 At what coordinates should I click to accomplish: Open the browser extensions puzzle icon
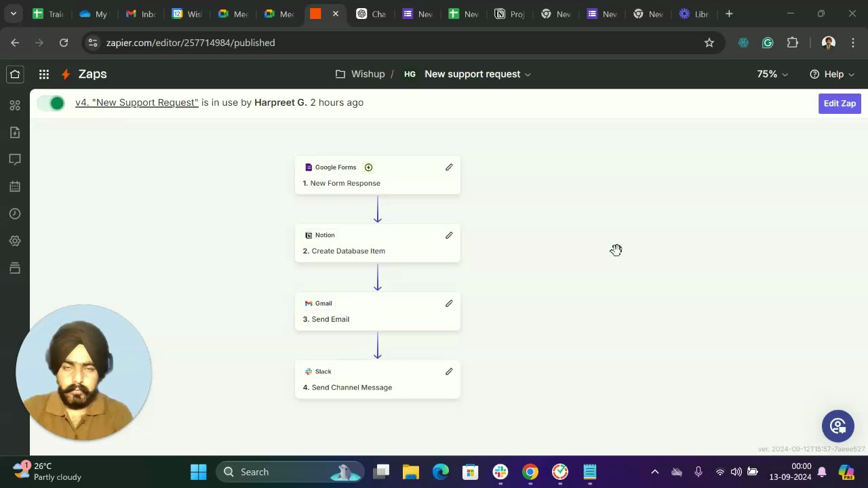(793, 43)
